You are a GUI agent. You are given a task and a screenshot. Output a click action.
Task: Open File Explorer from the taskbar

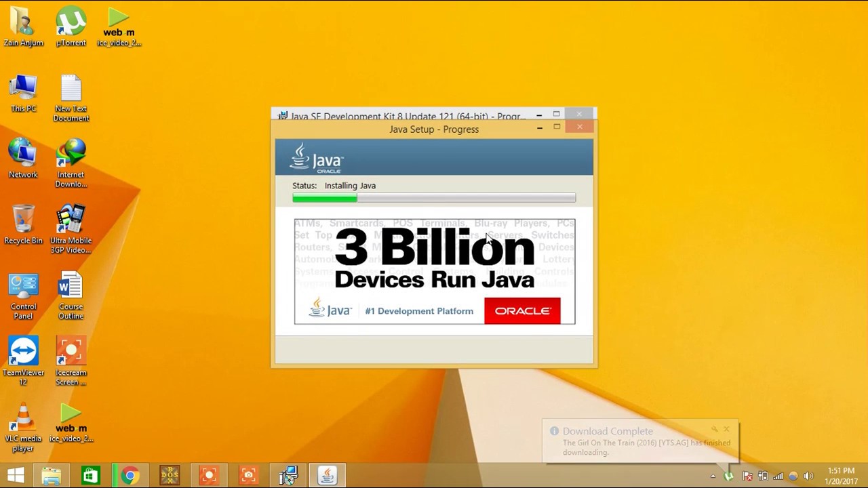point(51,475)
